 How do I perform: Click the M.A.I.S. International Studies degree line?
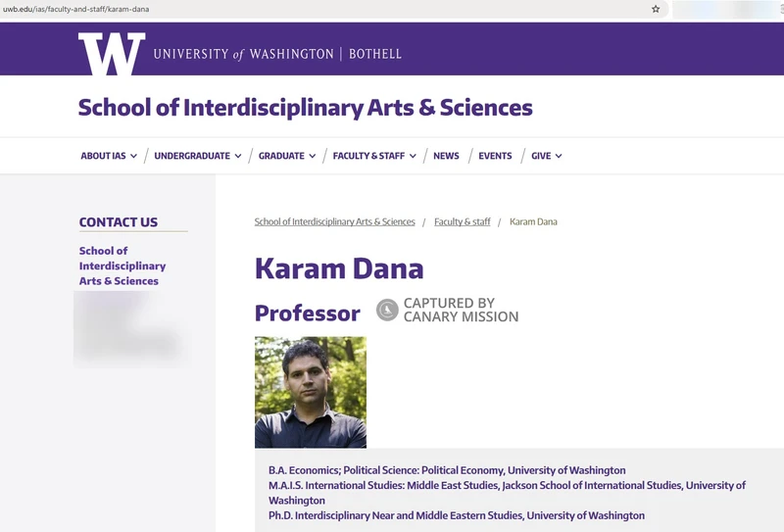[507, 493]
